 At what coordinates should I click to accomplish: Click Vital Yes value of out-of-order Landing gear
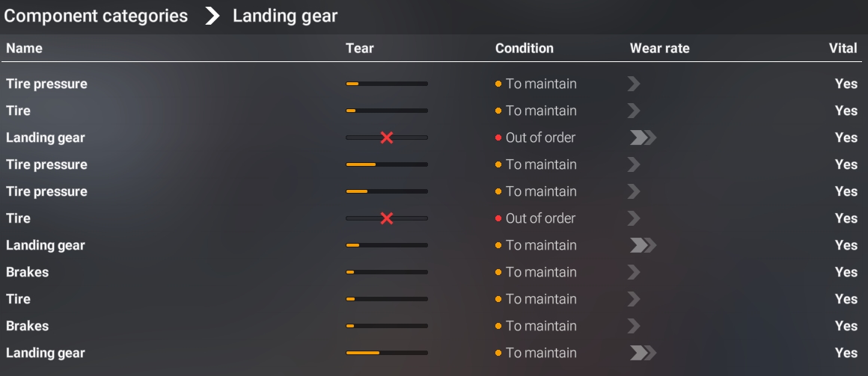click(846, 138)
